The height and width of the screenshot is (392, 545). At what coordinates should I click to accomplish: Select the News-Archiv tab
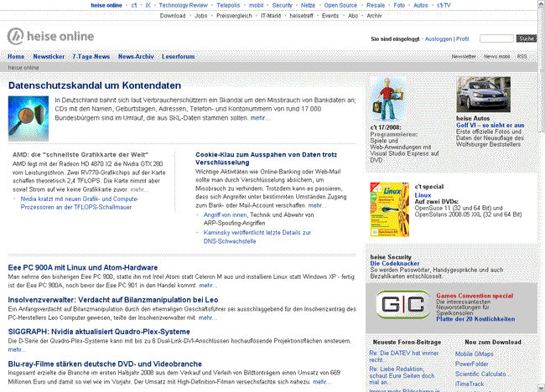pyautogui.click(x=136, y=57)
